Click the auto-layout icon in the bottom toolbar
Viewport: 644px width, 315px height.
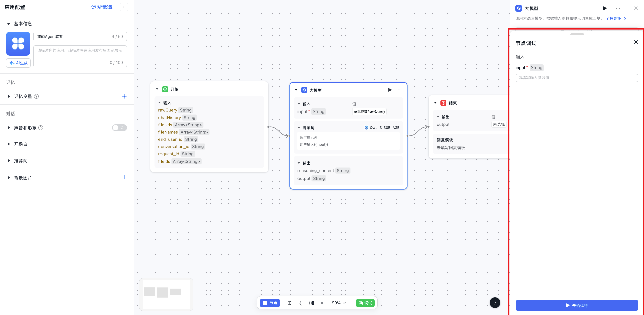point(290,303)
